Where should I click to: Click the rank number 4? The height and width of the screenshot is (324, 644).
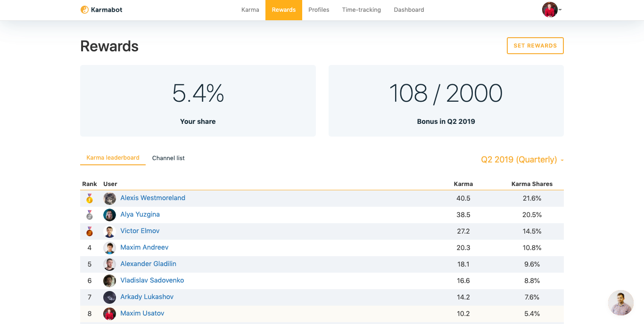[x=90, y=248]
